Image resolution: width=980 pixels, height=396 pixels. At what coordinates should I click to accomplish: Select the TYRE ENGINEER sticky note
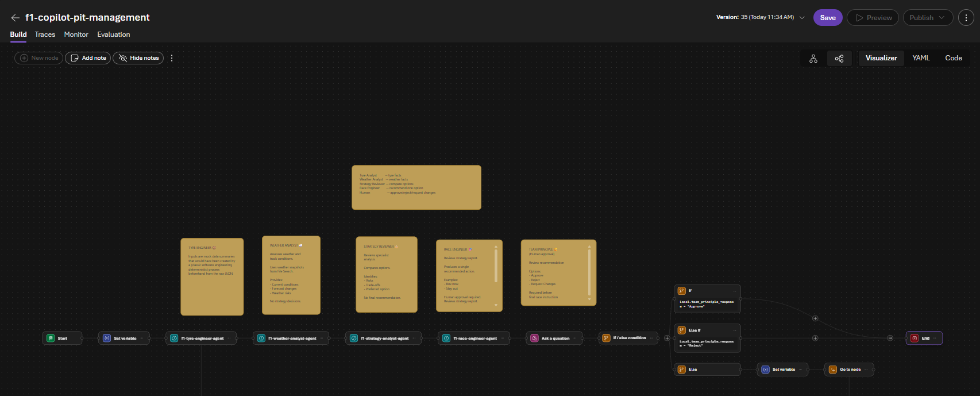tap(212, 276)
